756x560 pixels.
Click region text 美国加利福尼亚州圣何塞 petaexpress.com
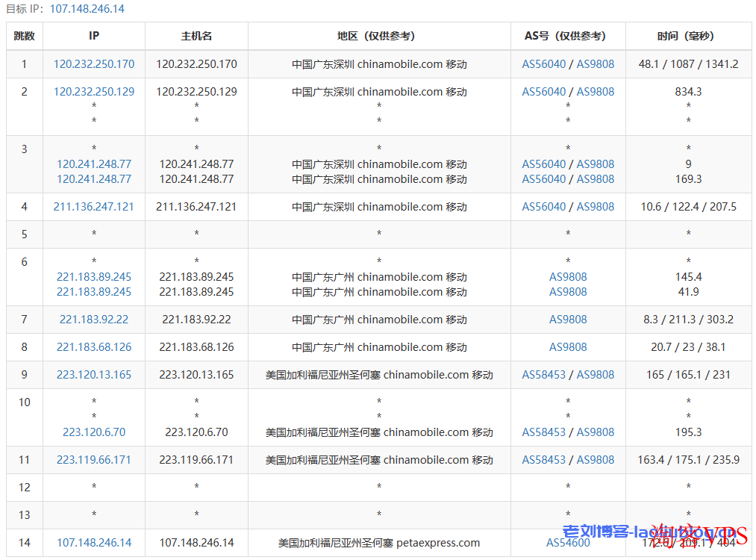379,543
